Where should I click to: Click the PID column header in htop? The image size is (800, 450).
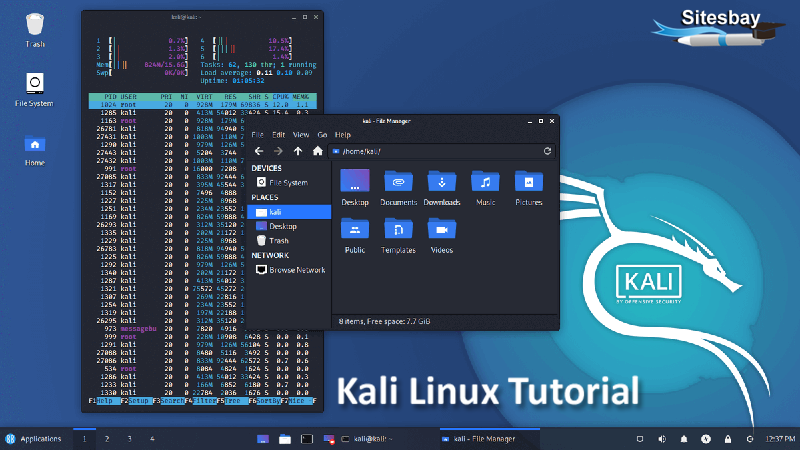point(109,96)
